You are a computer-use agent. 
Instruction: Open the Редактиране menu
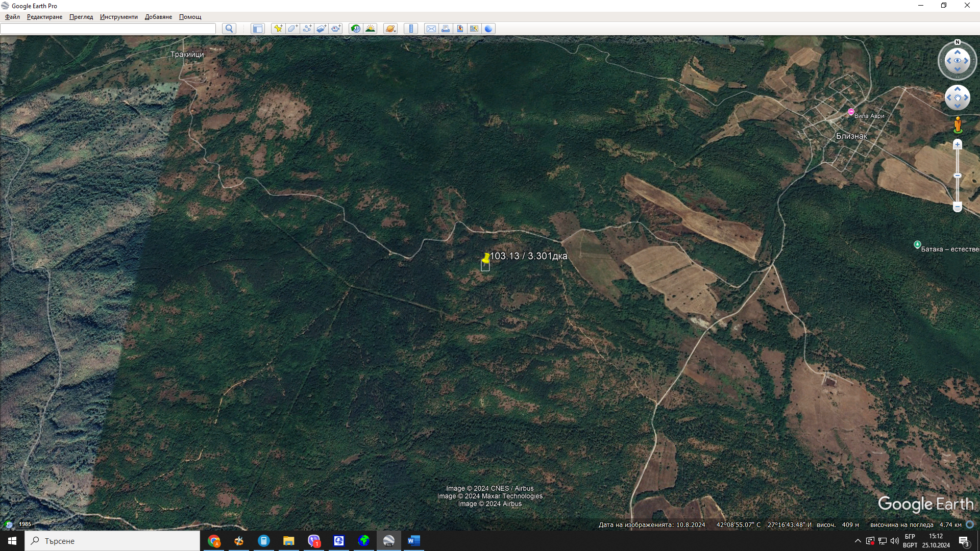click(x=44, y=17)
